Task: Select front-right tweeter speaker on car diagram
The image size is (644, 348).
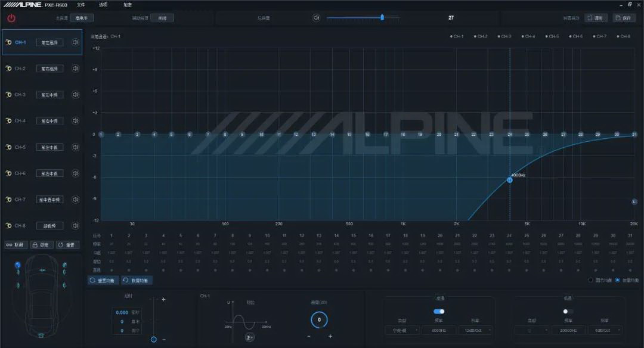Action: (64, 265)
